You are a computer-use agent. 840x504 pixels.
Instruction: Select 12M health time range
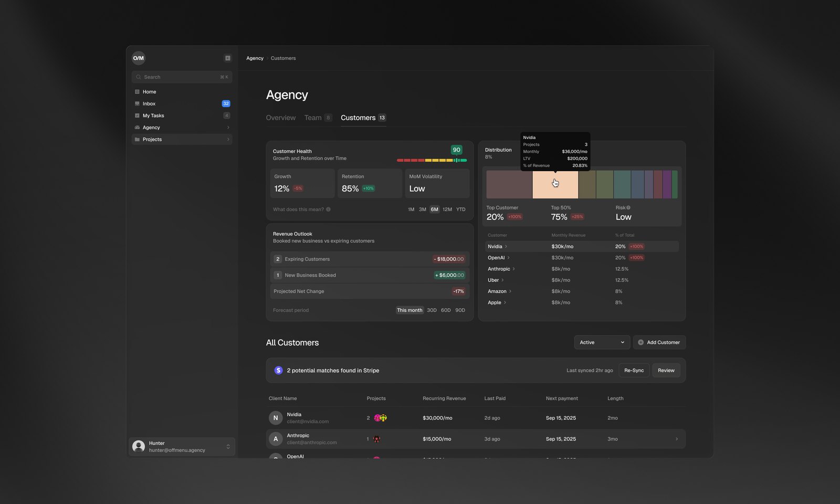click(x=447, y=209)
